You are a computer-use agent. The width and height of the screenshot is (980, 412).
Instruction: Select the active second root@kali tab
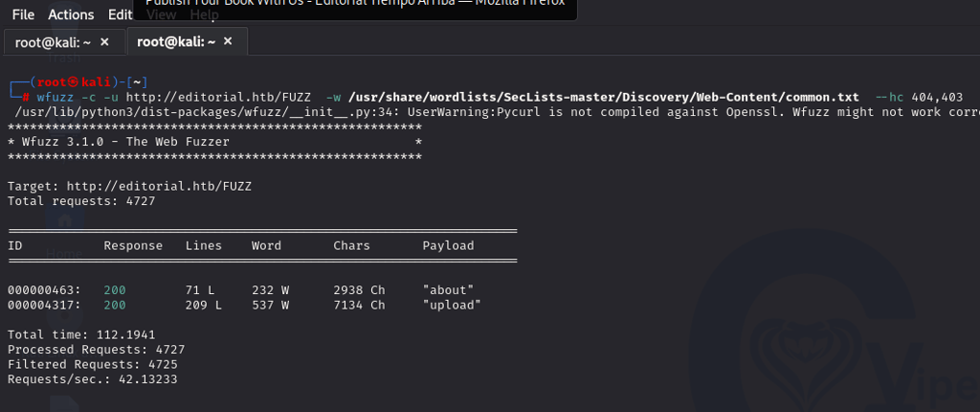tap(175, 42)
